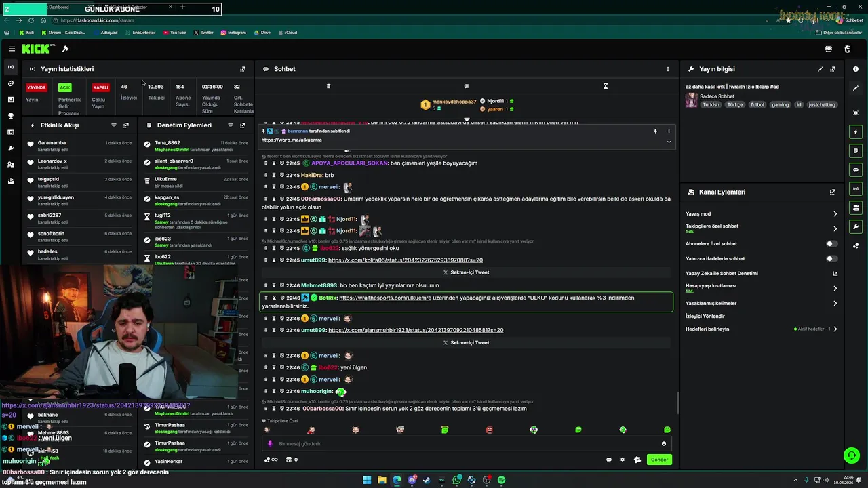
Task: Open the LinkDetector bookmark
Action: click(x=140, y=33)
